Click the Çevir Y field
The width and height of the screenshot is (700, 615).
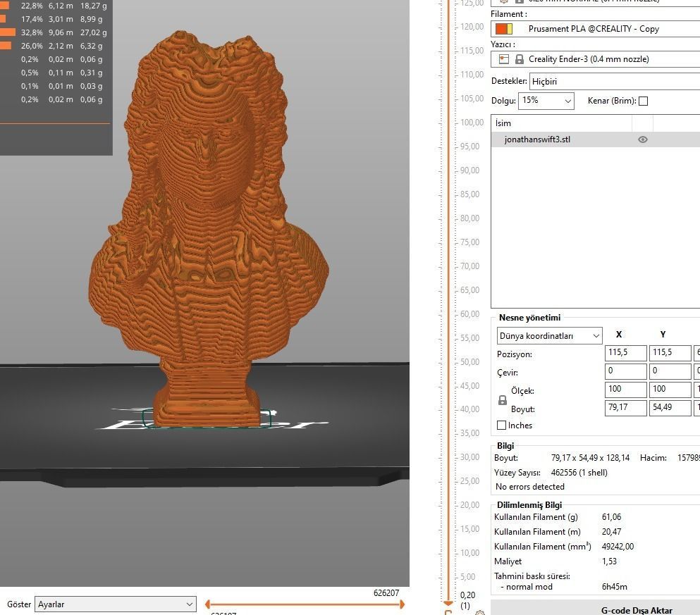[x=670, y=371]
